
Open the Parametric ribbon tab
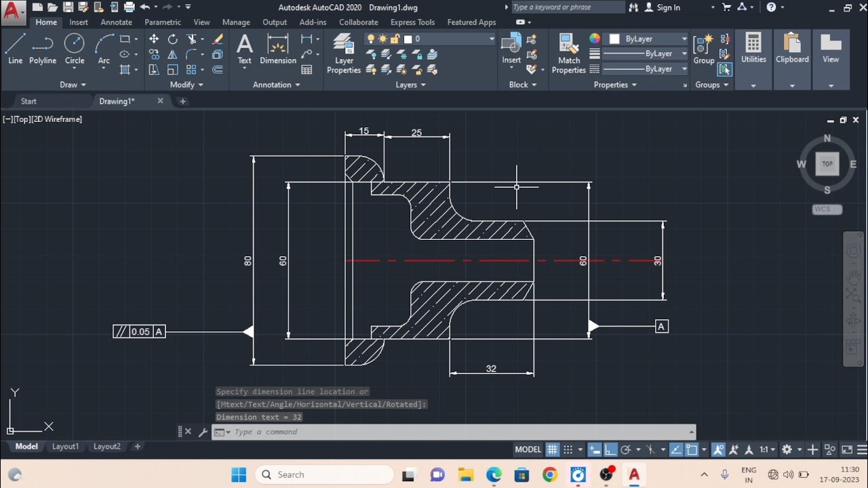(x=163, y=22)
